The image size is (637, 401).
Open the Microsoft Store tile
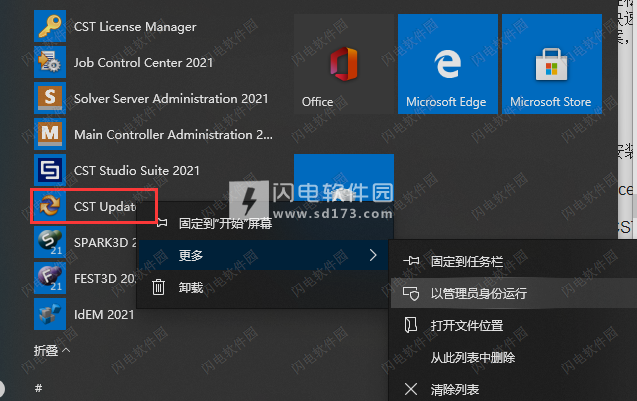[552, 64]
